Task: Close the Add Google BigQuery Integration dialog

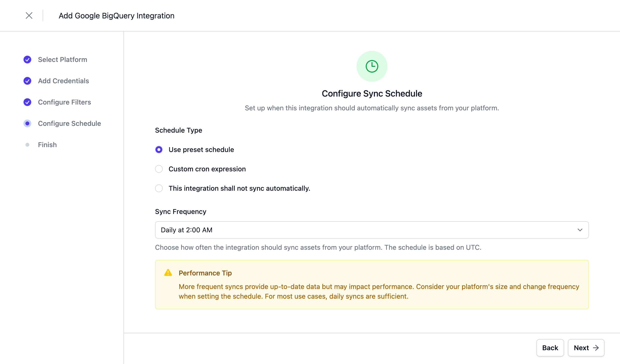Action: 29,15
